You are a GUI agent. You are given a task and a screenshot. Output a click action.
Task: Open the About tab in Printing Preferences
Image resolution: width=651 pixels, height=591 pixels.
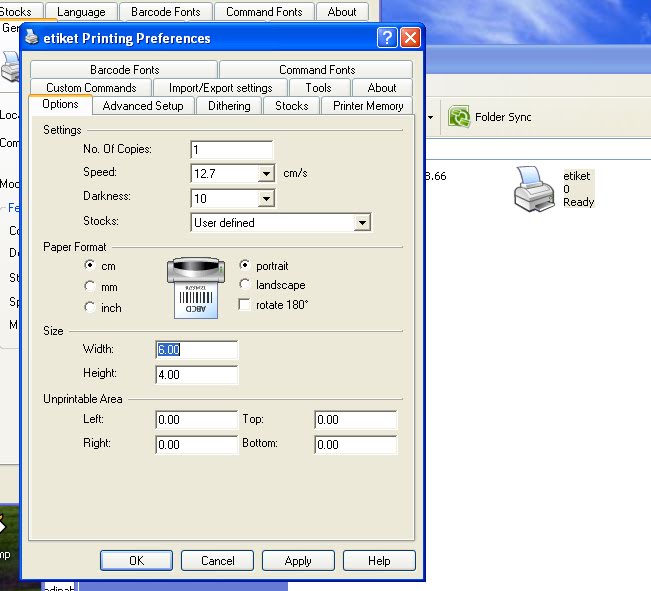382,88
